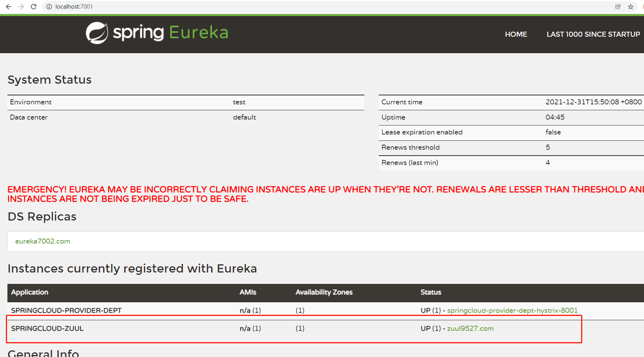Image resolution: width=644 pixels, height=357 pixels.
Task: Click the Status column header
Action: coord(431,292)
